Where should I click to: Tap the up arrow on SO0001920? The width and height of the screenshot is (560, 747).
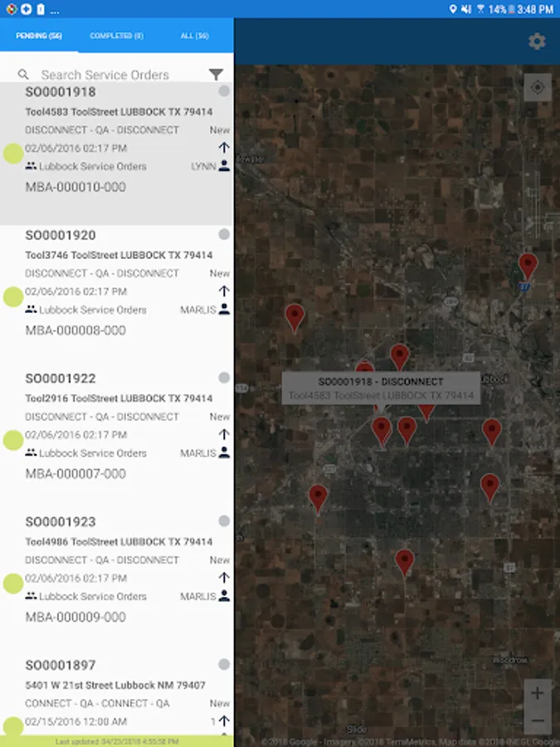[224, 291]
